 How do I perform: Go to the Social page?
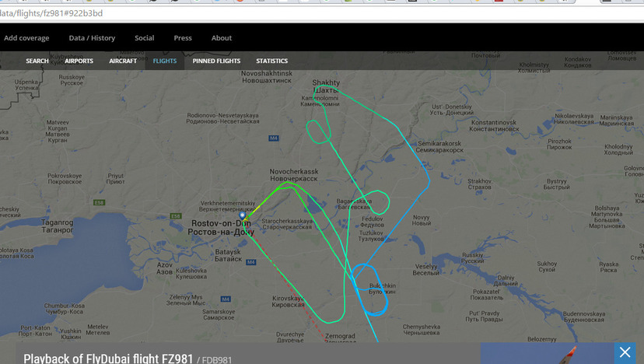pyautogui.click(x=145, y=38)
